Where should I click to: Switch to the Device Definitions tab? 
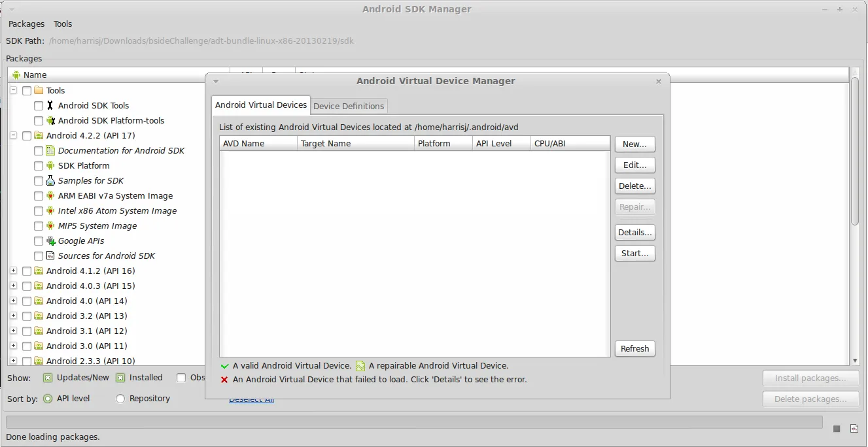tap(349, 106)
